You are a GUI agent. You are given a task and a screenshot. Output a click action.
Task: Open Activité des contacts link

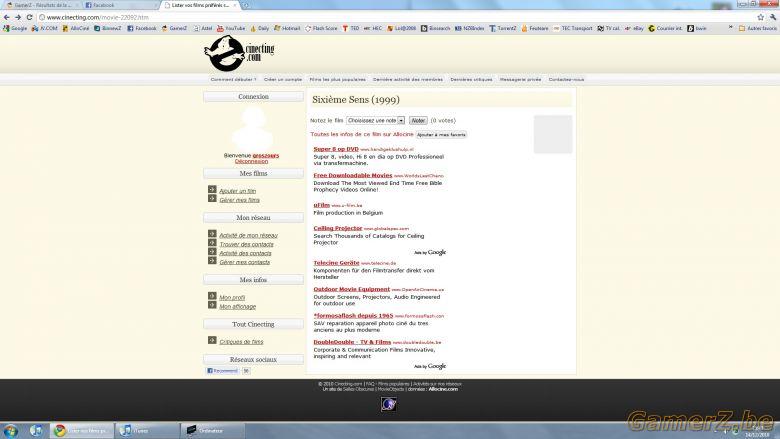pos(245,253)
